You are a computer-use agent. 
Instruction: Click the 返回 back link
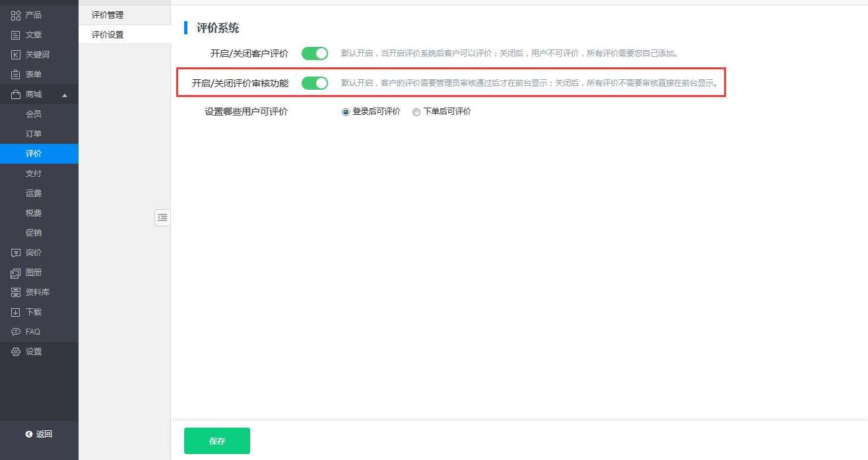(39, 434)
